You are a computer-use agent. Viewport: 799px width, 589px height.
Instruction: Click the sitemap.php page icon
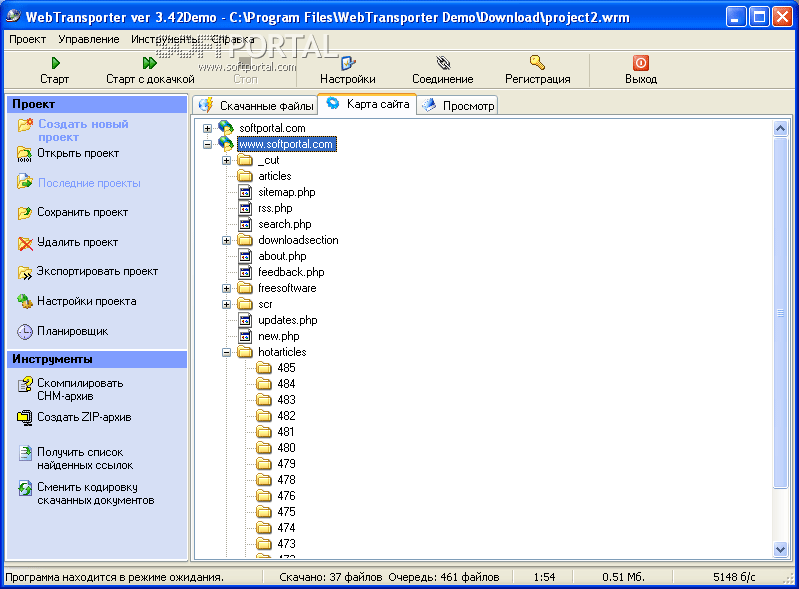click(x=245, y=192)
